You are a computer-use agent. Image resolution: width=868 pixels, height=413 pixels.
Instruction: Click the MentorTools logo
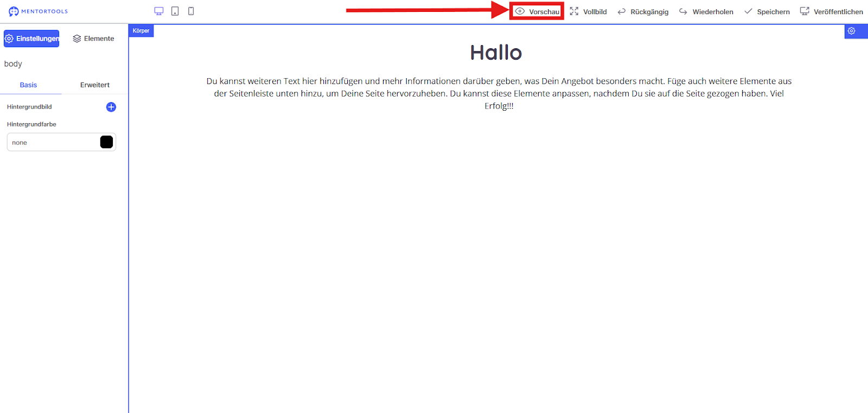[38, 11]
